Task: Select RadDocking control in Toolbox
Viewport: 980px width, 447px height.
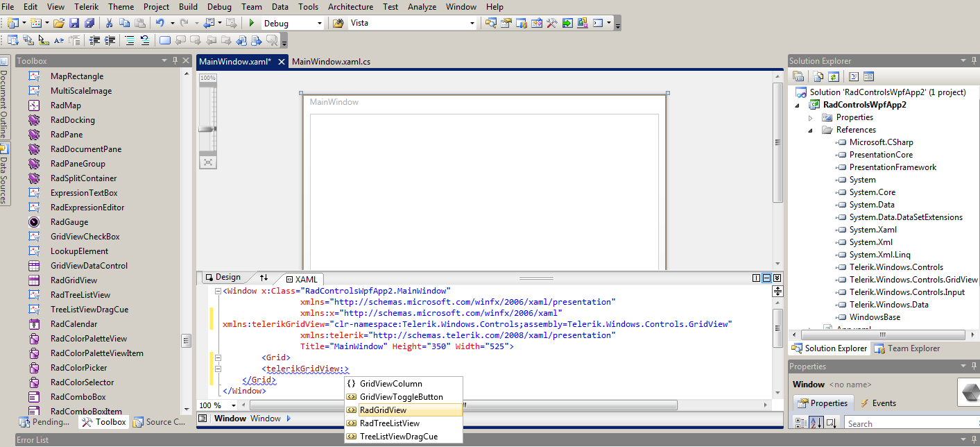Action: (x=72, y=120)
